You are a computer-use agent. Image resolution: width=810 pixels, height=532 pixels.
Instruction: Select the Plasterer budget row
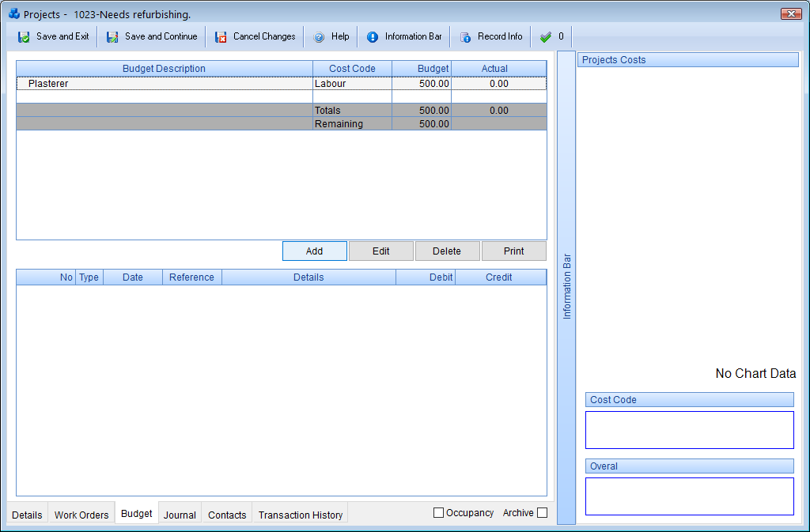(282, 84)
